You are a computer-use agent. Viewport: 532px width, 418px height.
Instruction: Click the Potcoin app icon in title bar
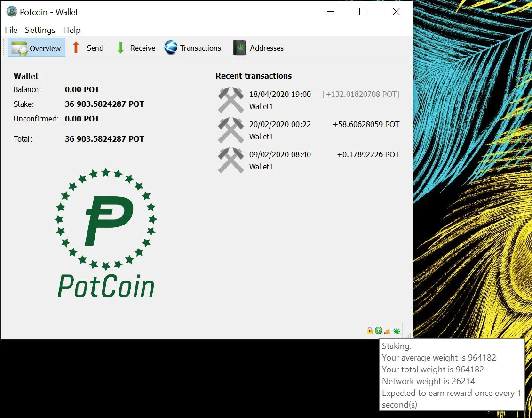12,12
